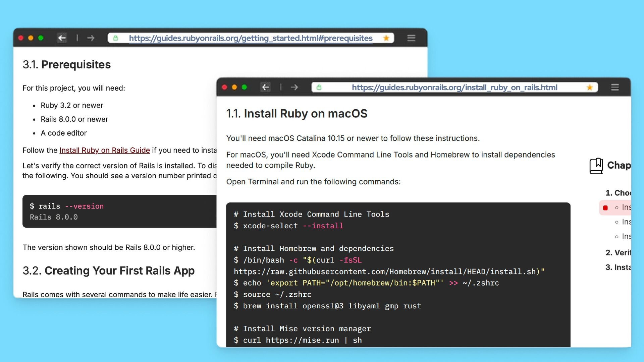Click the '# Install Xcode Command Line Tools' comment
The image size is (644, 362).
click(x=312, y=214)
